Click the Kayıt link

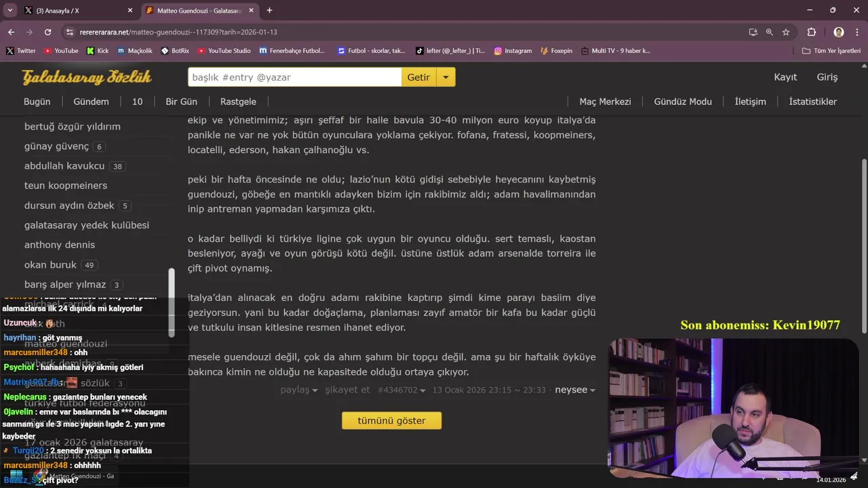785,77
